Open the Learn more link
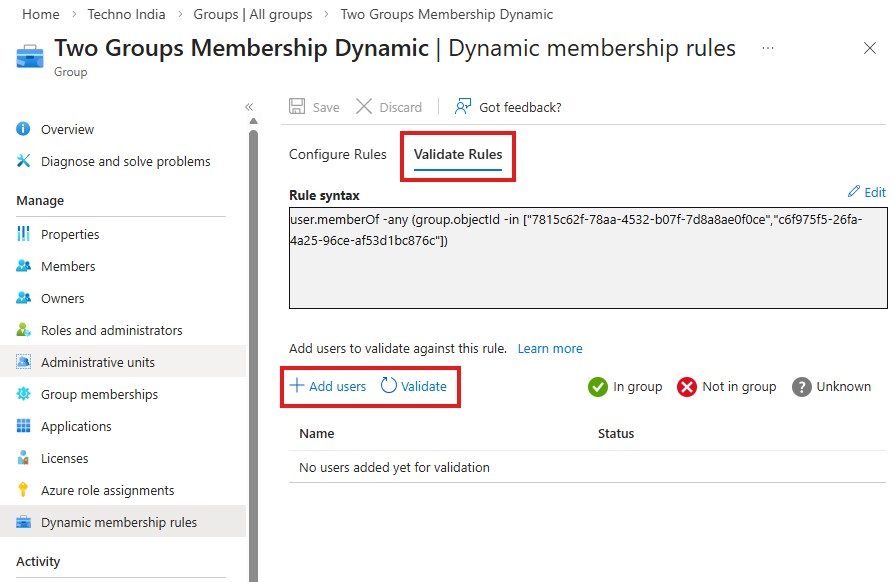 pyautogui.click(x=550, y=348)
